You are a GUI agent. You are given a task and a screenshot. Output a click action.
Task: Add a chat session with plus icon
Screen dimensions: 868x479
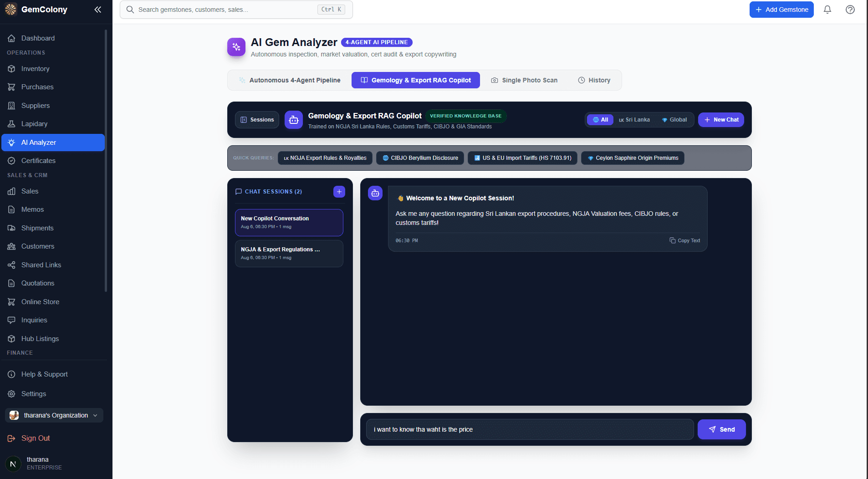click(339, 192)
